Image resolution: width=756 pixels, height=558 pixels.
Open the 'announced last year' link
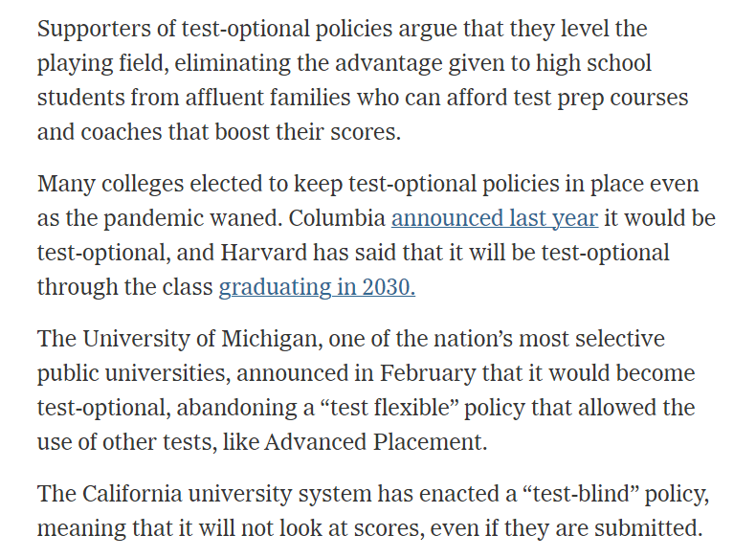tap(495, 218)
